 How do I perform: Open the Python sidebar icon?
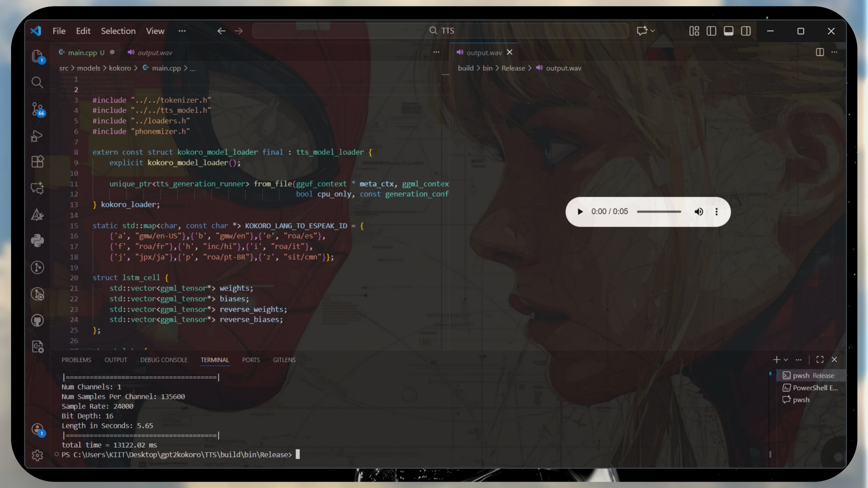tap(37, 241)
